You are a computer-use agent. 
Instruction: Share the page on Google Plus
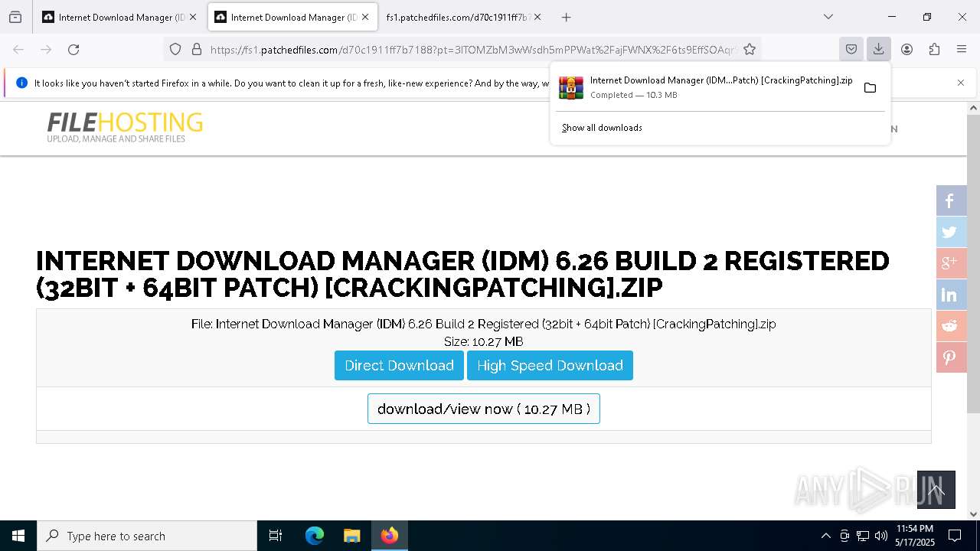[952, 263]
